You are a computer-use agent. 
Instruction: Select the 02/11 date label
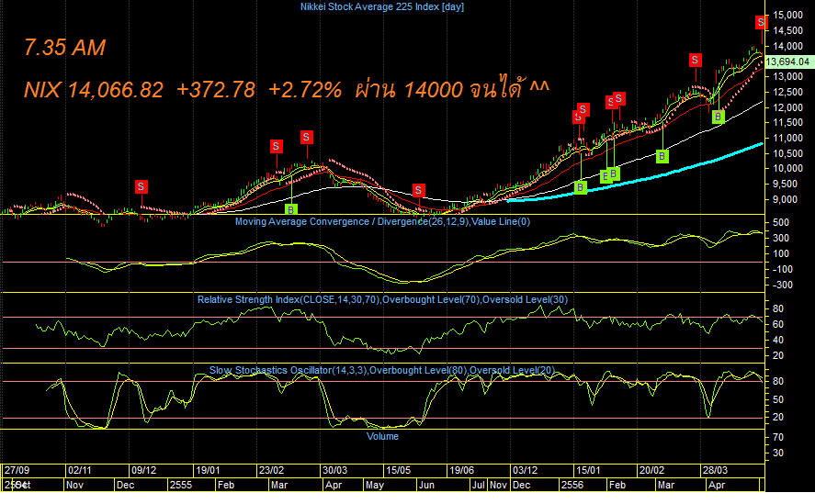[x=80, y=470]
